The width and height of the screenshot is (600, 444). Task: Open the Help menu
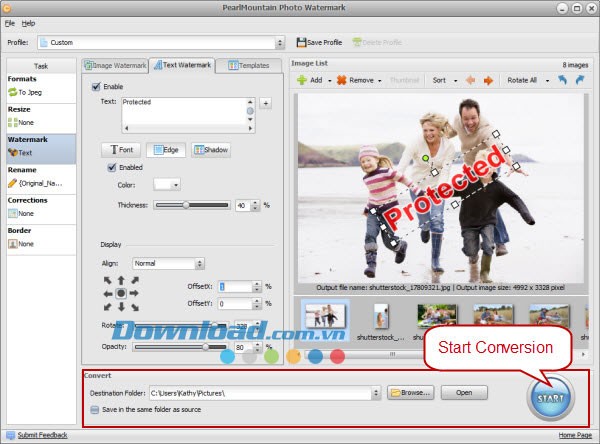coord(28,22)
